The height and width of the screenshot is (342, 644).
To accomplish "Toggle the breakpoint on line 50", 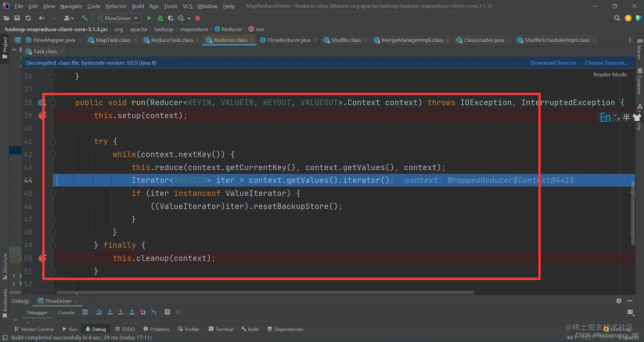I will [42, 258].
